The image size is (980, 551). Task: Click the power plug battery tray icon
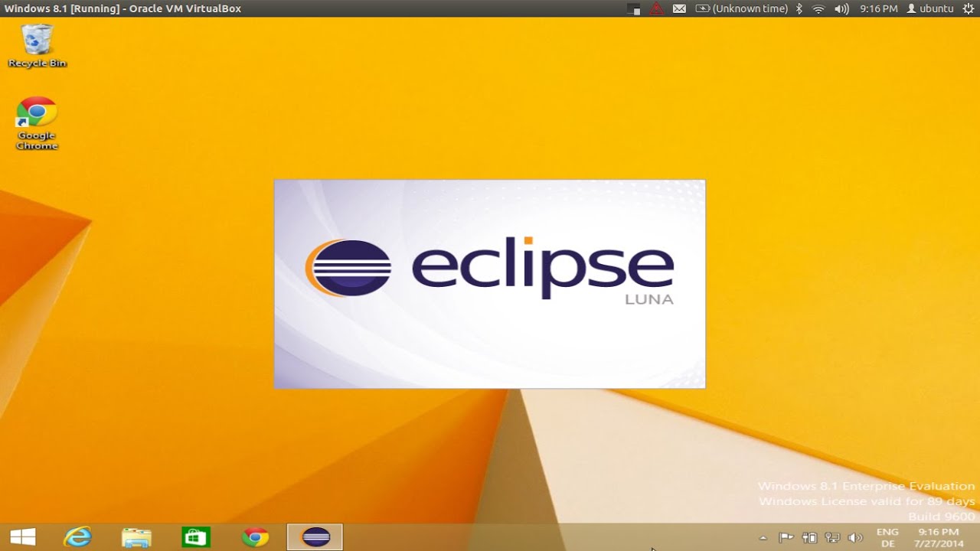(809, 538)
